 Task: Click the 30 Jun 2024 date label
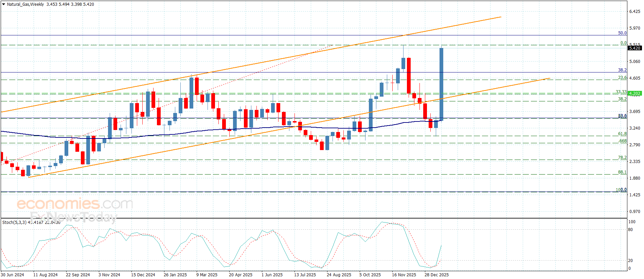(13, 275)
